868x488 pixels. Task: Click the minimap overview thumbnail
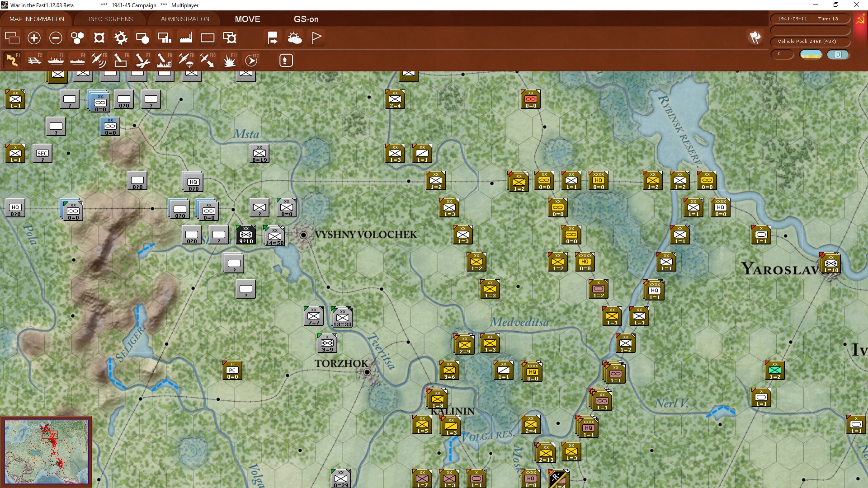tap(46, 452)
